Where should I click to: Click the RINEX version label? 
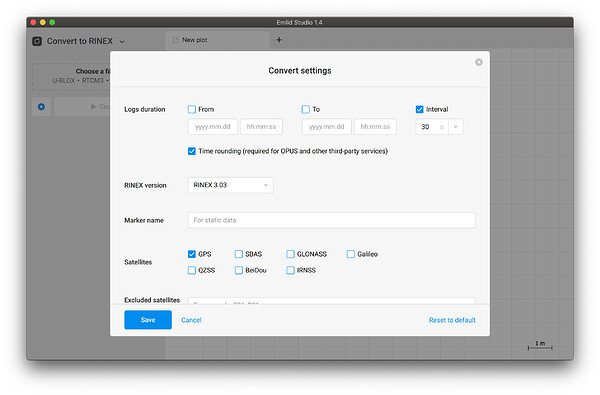(x=145, y=185)
